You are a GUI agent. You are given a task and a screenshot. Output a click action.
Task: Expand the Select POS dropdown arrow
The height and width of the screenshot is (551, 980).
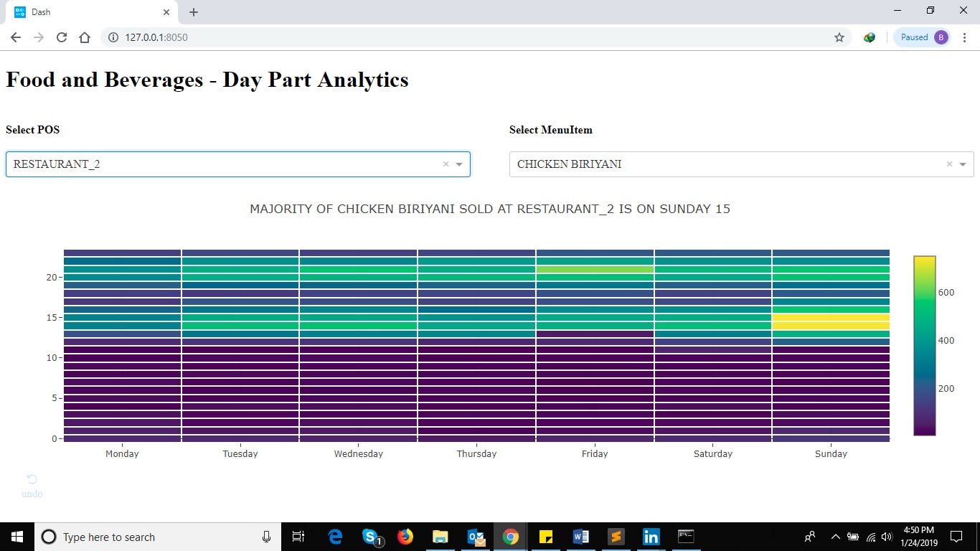[x=459, y=164]
